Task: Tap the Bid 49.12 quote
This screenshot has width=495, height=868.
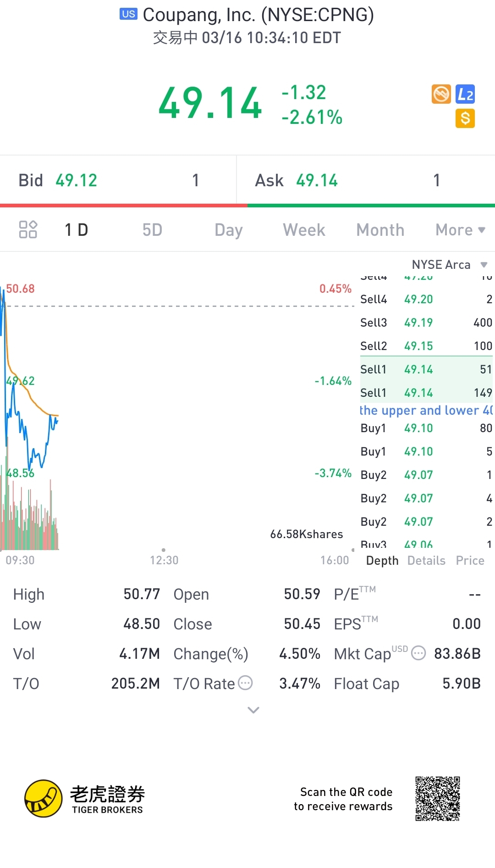Action: pyautogui.click(x=118, y=180)
